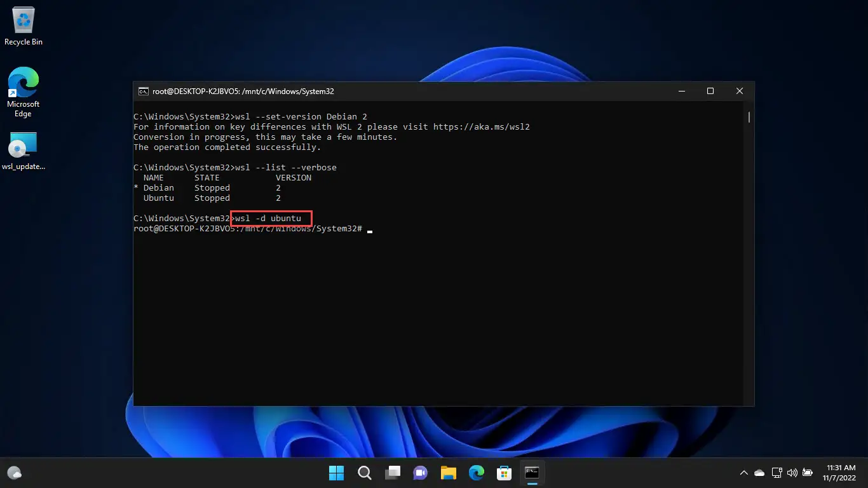Open the Command Prompt title bar system icon
868x488 pixels.
click(x=144, y=91)
